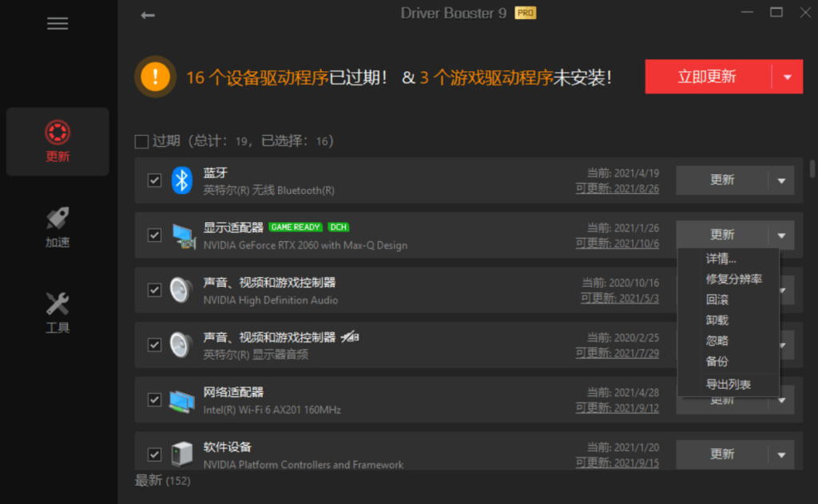Open the 可更新: 2021/8/26 link
This screenshot has width=818, height=504.
(617, 189)
